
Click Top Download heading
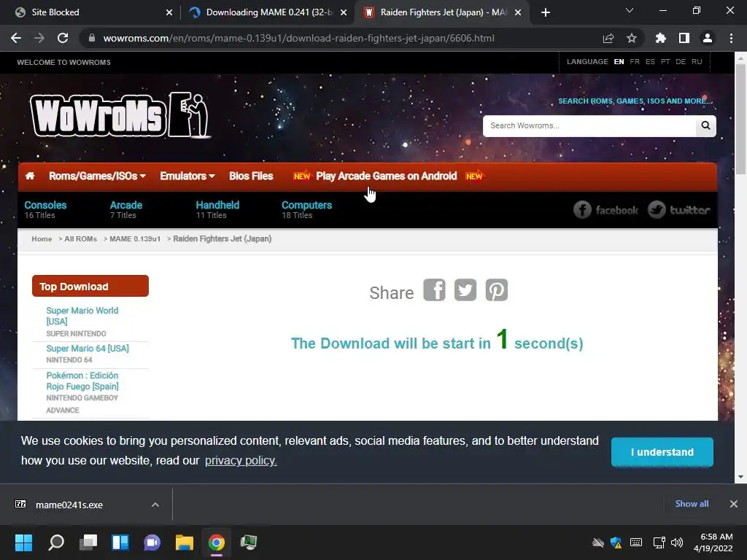click(x=90, y=286)
